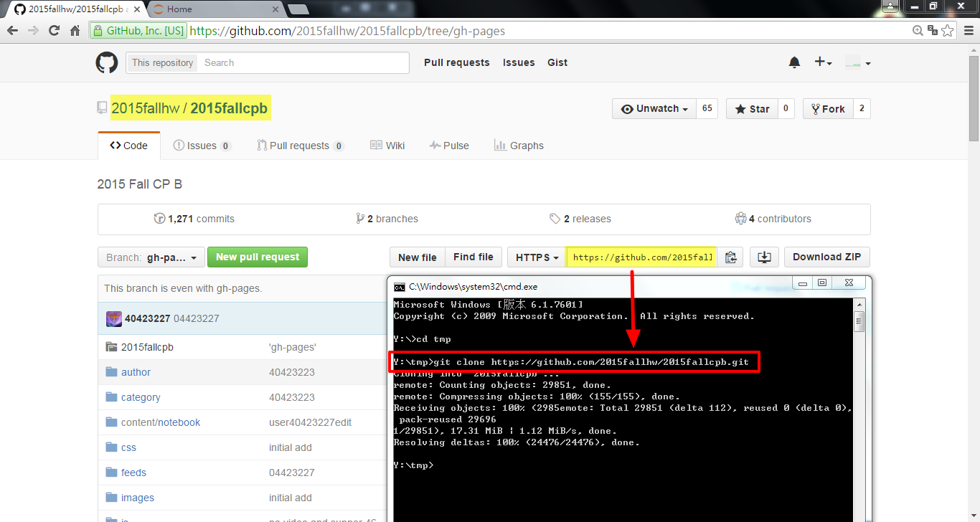Click the 40423227 committer name
This screenshot has height=522, width=980.
147,318
